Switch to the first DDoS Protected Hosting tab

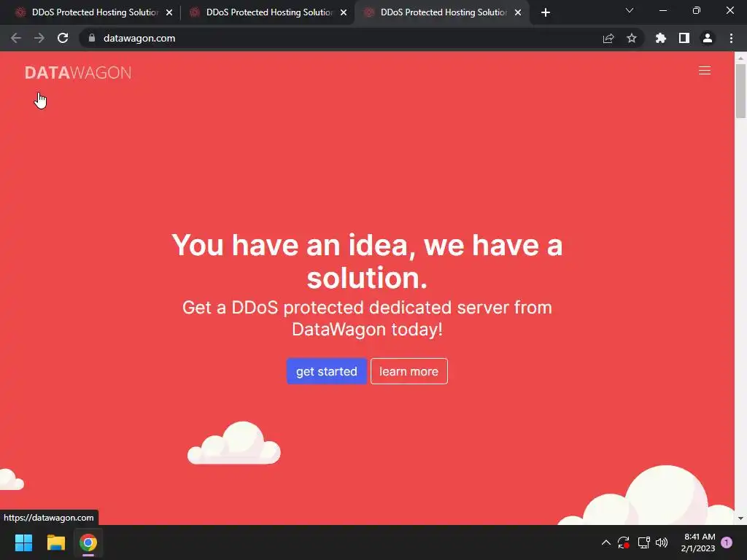[94, 12]
